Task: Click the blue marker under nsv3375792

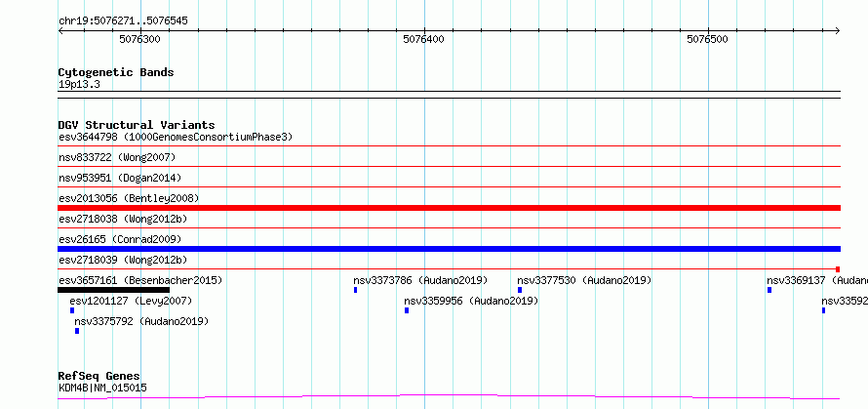Action: (77, 331)
